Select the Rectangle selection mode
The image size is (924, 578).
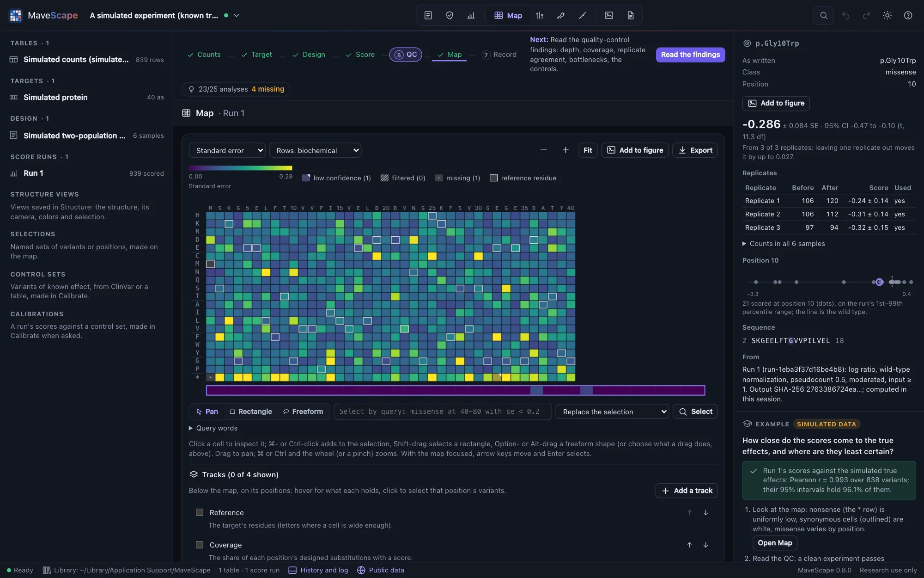(x=251, y=412)
